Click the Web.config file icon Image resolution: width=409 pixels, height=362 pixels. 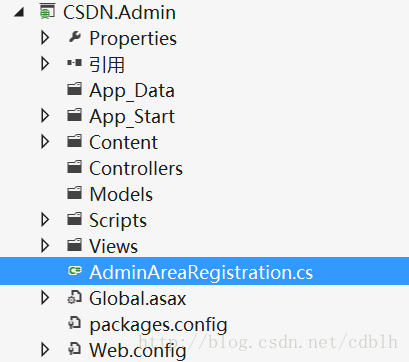point(74,349)
